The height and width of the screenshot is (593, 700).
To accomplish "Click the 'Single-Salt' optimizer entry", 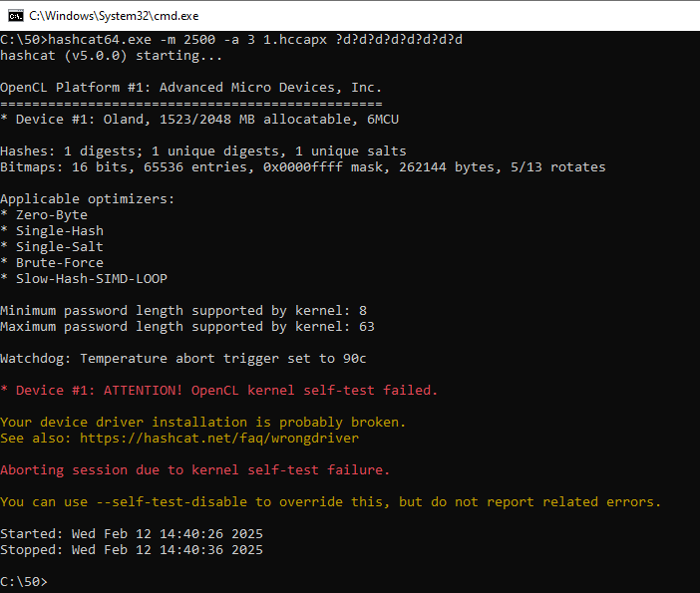I will click(x=52, y=247).
